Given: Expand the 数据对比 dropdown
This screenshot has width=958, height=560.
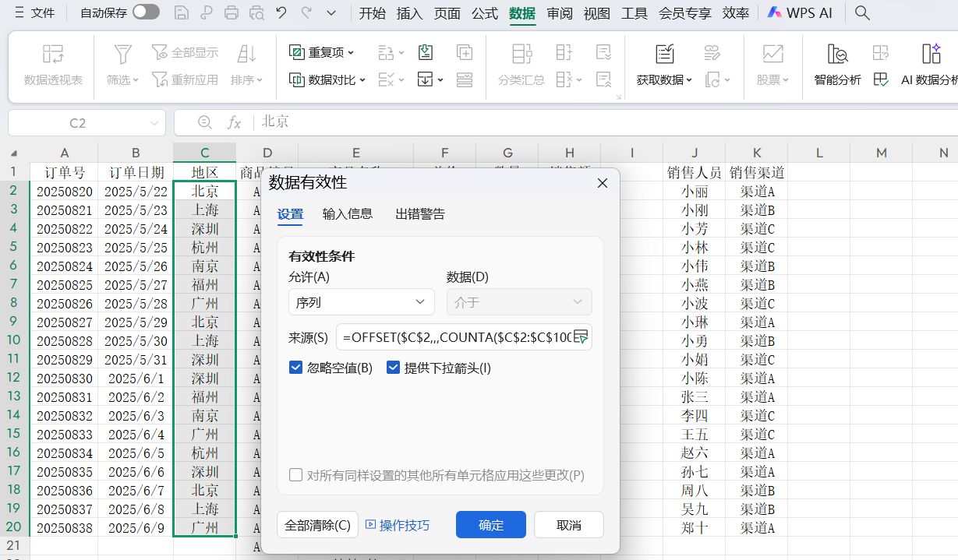Looking at the screenshot, I should [362, 80].
